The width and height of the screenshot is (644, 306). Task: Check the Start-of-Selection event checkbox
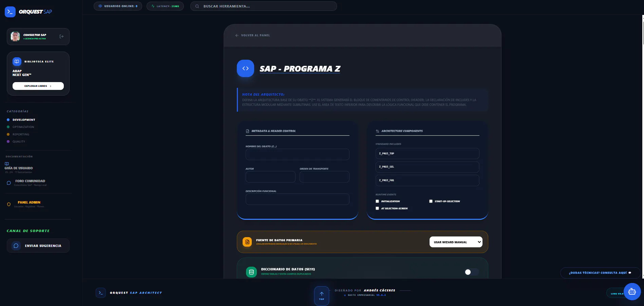431,201
